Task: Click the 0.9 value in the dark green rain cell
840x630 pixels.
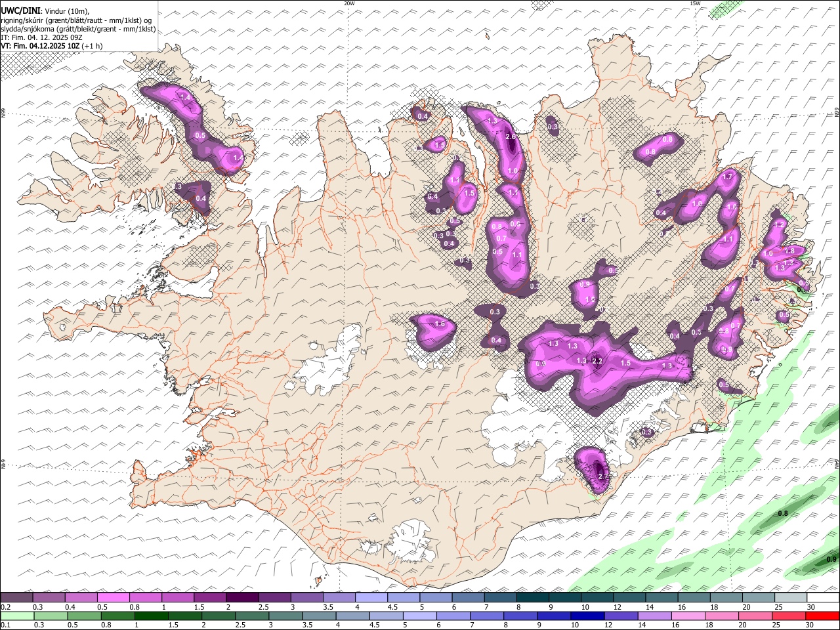Action: pyautogui.click(x=831, y=559)
